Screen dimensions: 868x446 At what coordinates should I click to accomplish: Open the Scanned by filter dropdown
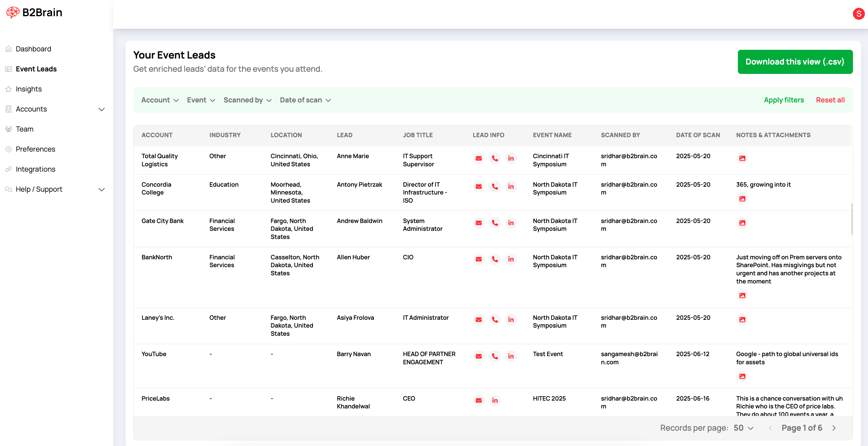247,100
